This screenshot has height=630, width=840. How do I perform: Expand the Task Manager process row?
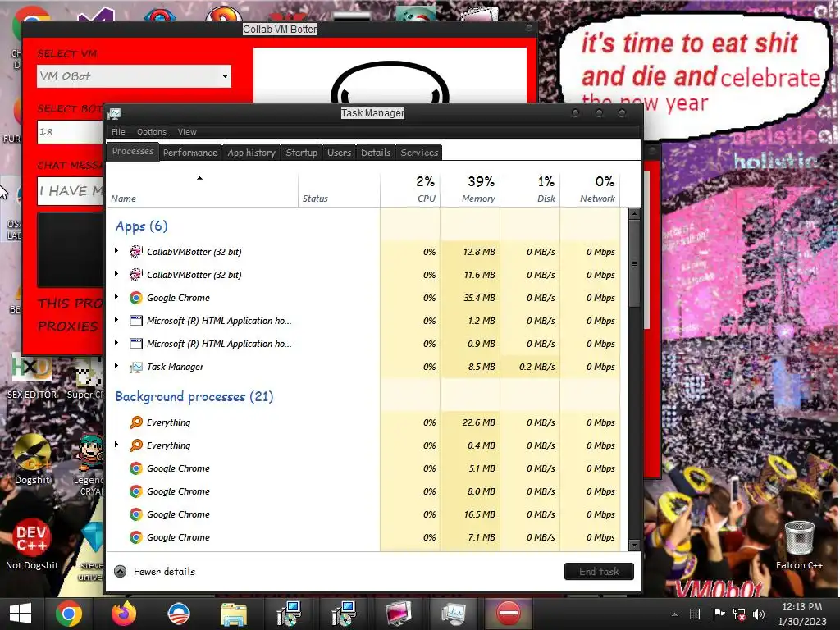(x=116, y=367)
